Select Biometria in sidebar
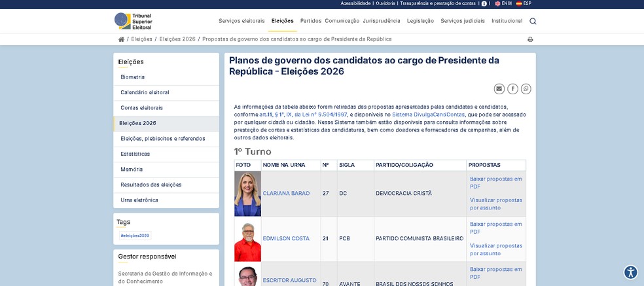644x286 pixels. (166, 77)
